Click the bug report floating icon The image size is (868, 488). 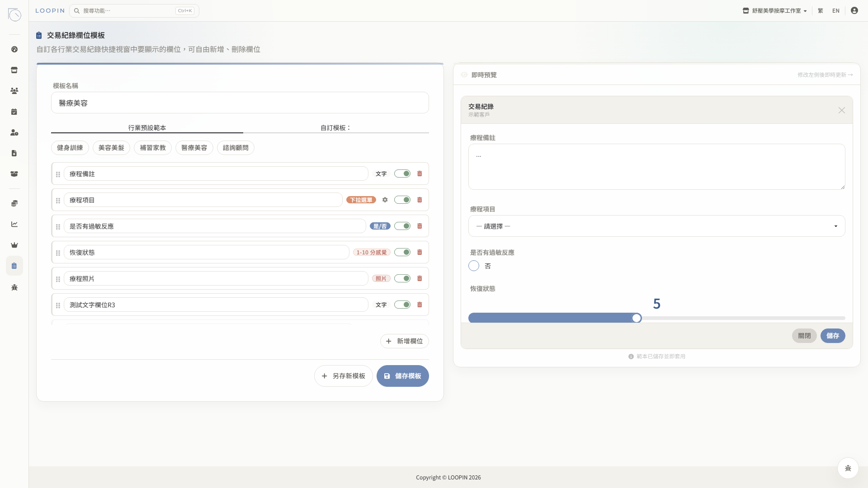point(848,468)
